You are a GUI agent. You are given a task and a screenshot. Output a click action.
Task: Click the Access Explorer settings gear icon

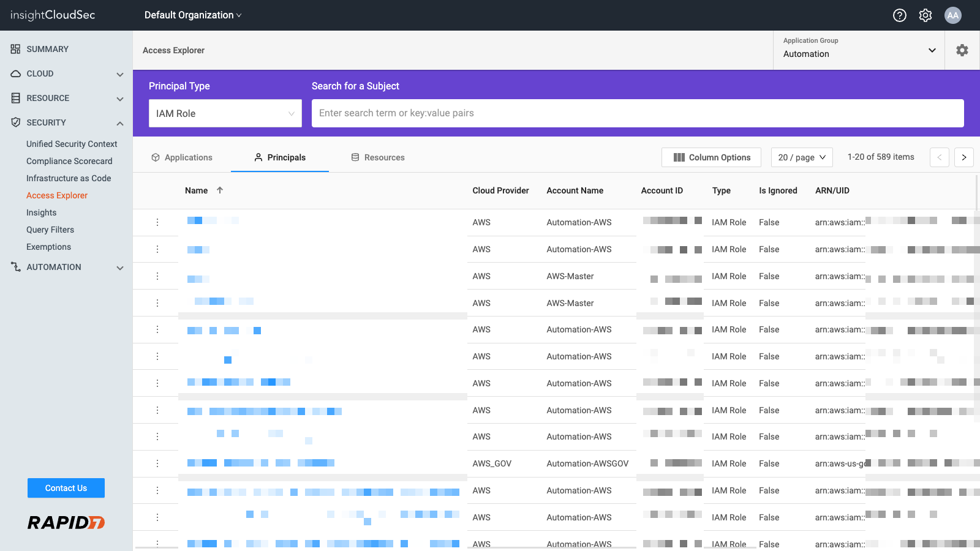point(962,50)
